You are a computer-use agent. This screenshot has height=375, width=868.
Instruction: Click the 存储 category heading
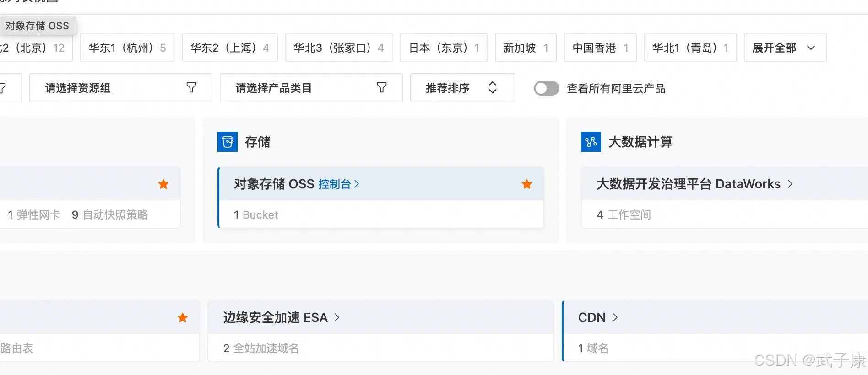pos(258,142)
